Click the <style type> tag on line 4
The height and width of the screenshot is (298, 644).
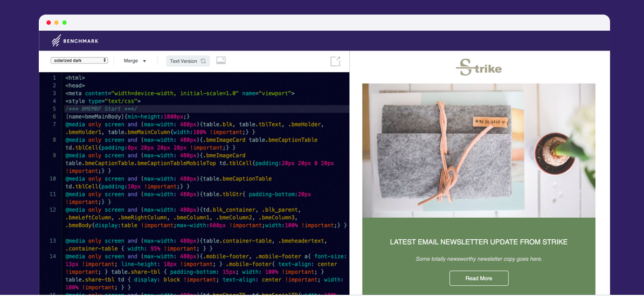(103, 101)
